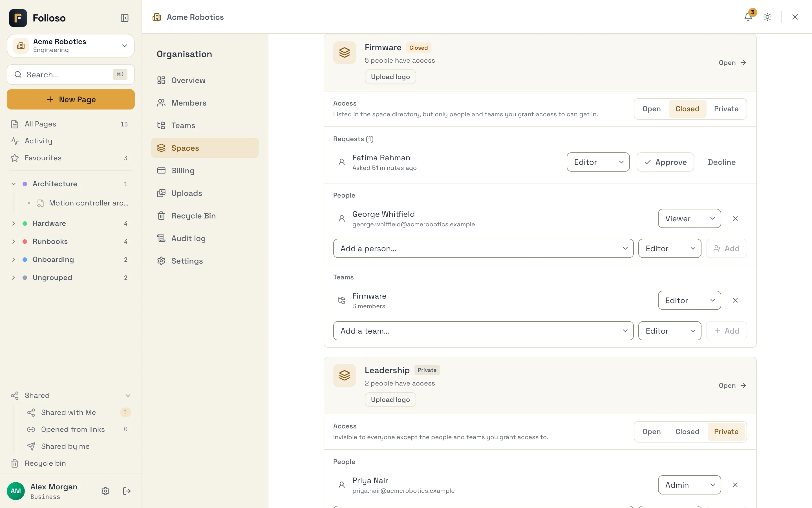This screenshot has width=812, height=508.
Task: Remove George Whitfield from Firmware space
Action: tap(735, 218)
